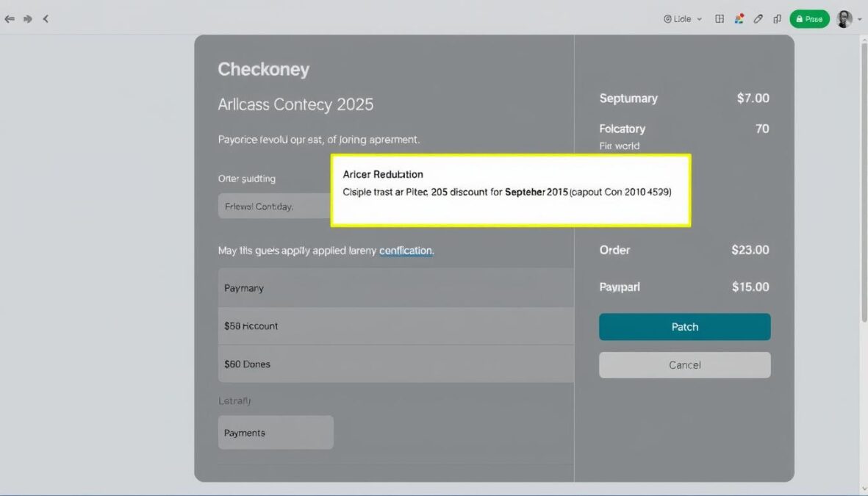Expand the account menu next to the avatar
This screenshot has height=496, width=868.
coord(858,18)
